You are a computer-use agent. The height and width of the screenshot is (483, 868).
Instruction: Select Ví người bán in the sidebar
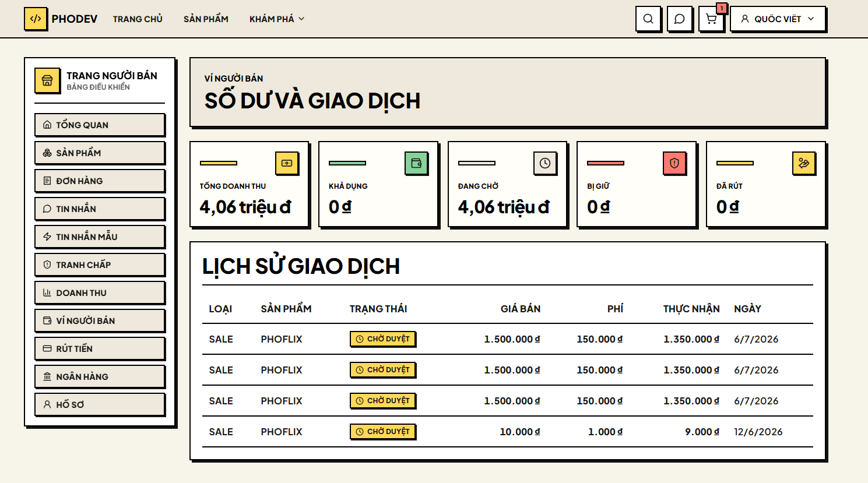click(x=100, y=320)
